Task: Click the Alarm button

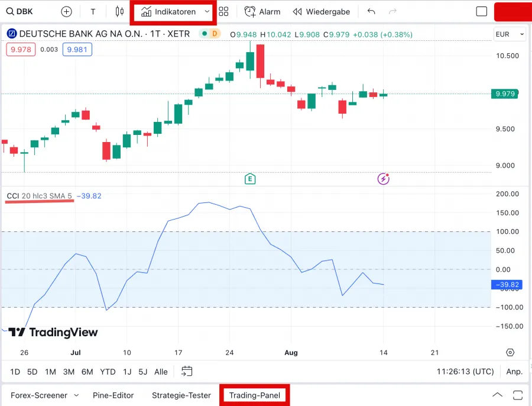Action: 262,11
